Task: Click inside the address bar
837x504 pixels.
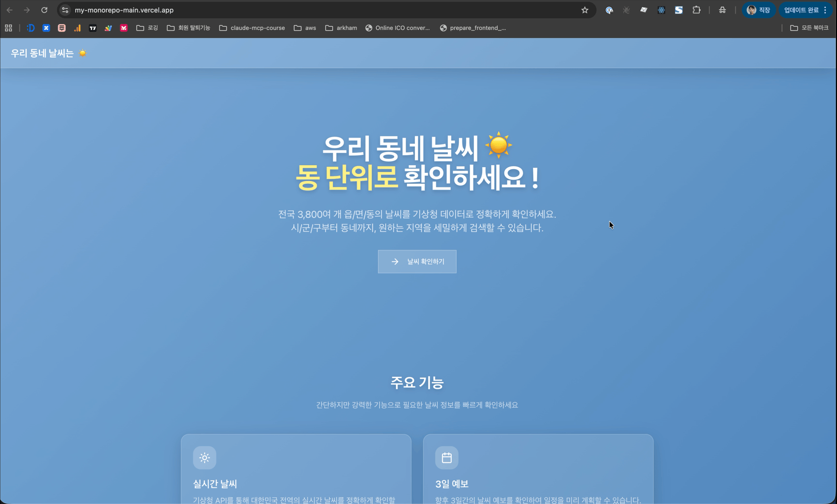Action: coord(291,10)
